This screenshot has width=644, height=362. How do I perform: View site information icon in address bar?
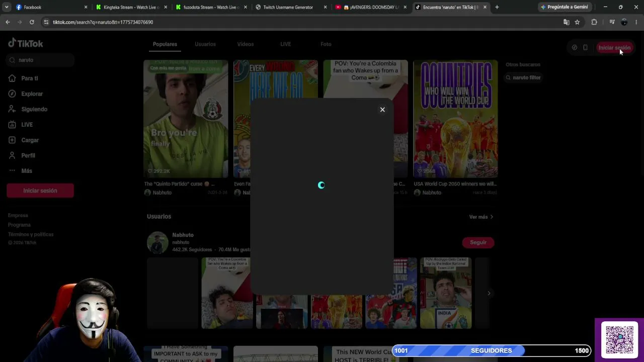click(x=46, y=22)
